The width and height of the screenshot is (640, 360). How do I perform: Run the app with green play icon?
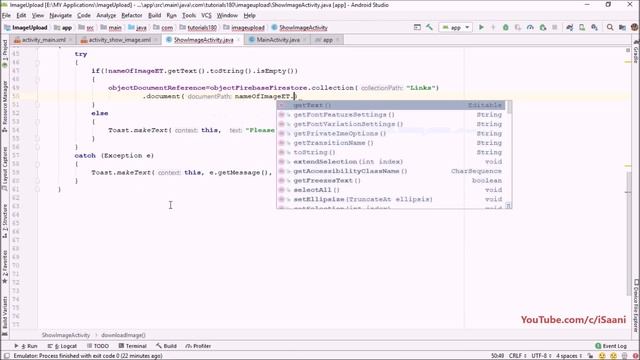[x=481, y=27]
